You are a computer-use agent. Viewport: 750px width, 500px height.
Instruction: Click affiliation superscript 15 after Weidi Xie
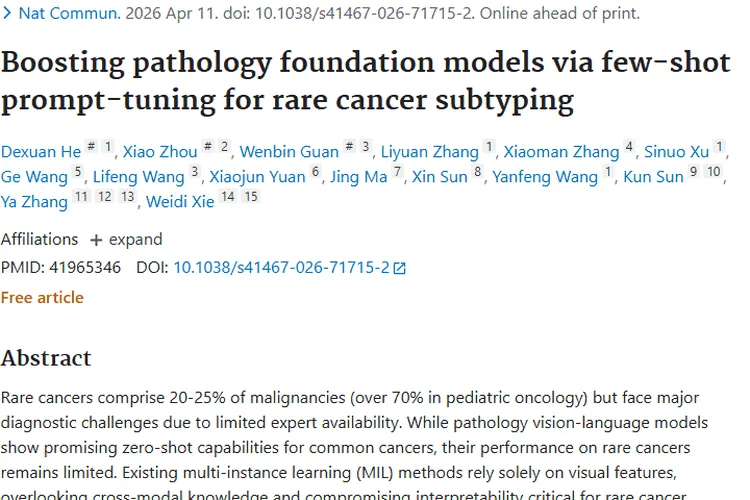pos(251,197)
